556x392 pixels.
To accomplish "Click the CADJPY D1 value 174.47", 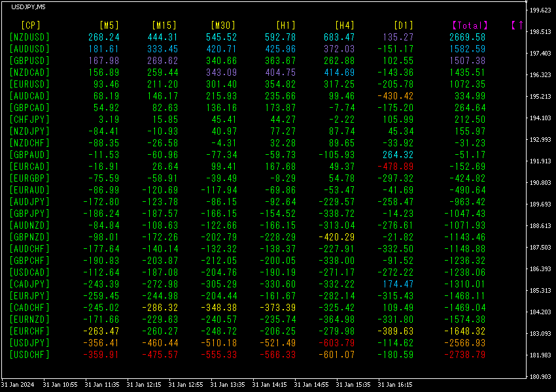I will 398,284.
